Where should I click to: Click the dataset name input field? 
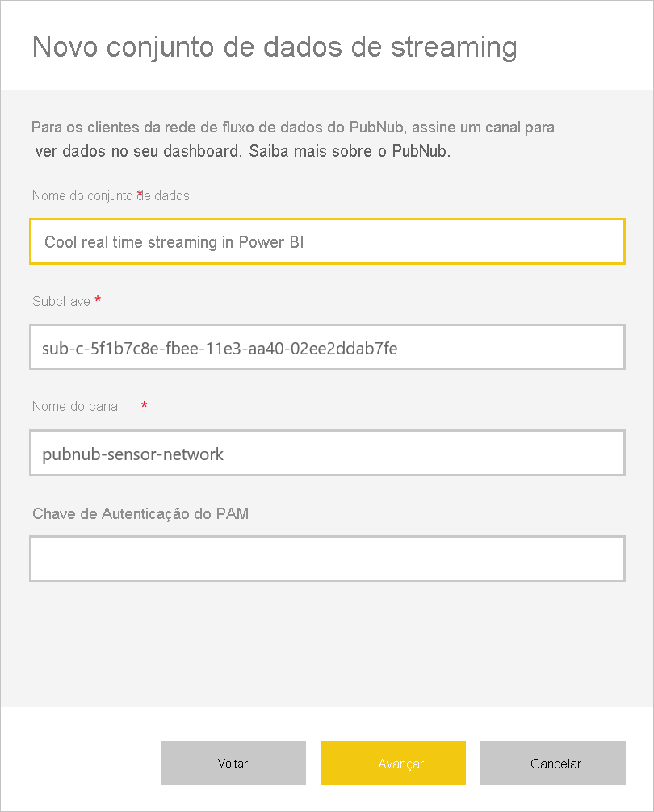327,241
